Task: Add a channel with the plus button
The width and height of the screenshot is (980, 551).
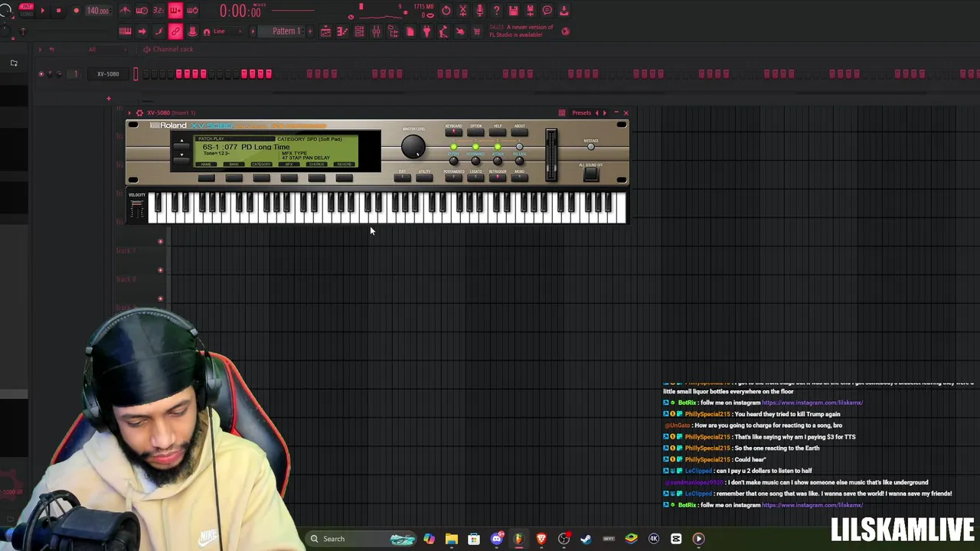Action: tap(109, 99)
